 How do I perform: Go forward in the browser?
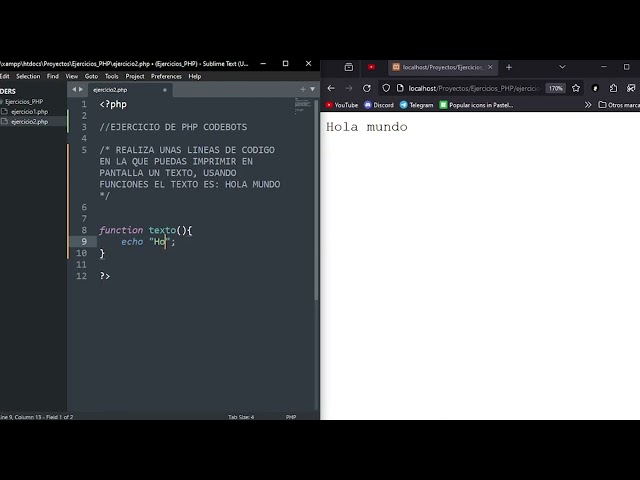pyautogui.click(x=349, y=88)
